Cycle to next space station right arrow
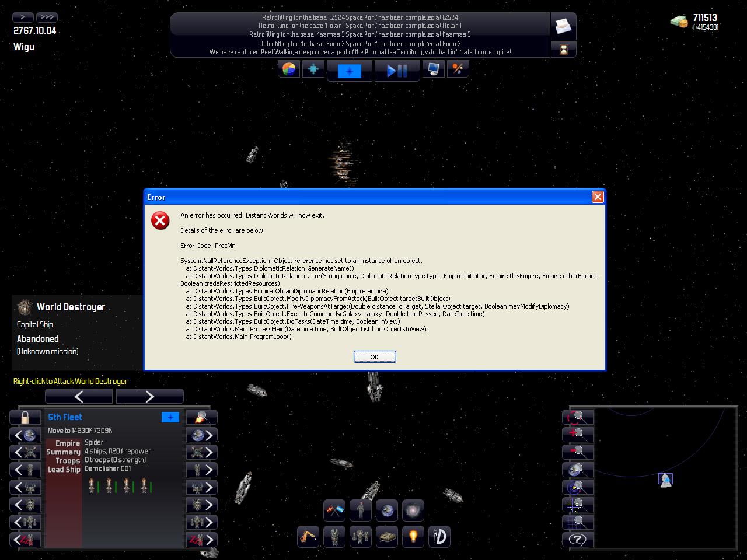Image resolution: width=747 pixels, height=560 pixels. (x=202, y=452)
